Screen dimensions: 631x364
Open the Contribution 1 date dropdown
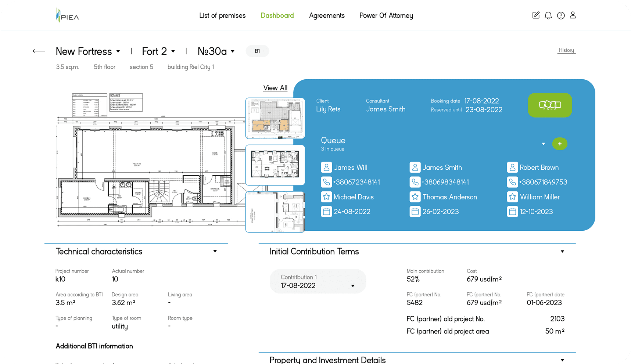coord(352,286)
